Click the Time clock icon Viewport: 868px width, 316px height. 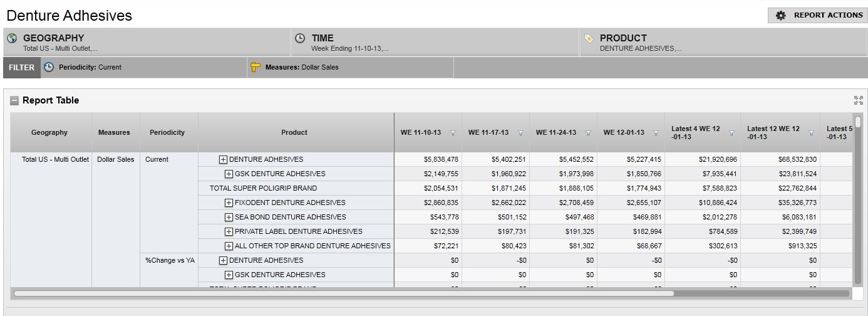(x=300, y=38)
